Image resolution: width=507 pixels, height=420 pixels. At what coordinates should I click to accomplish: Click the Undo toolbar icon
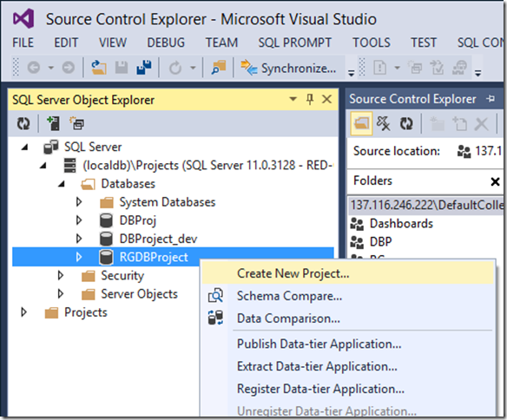pos(175,68)
